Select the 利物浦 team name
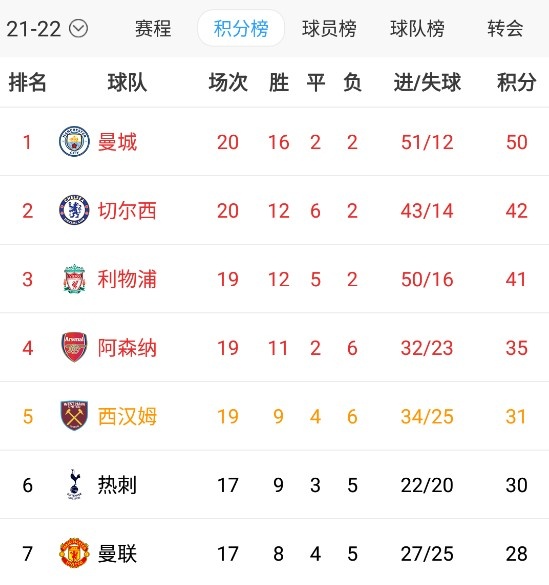549x585 pixels. 127,279
